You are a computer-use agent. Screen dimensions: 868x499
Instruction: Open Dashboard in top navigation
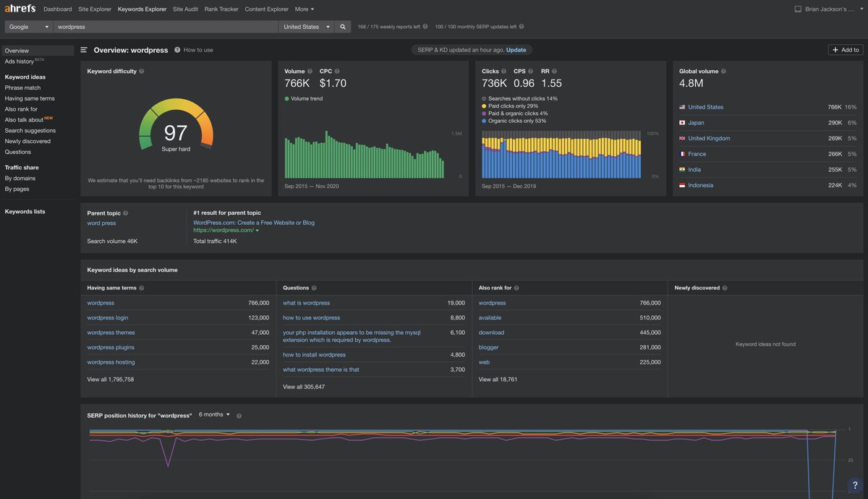[58, 9]
